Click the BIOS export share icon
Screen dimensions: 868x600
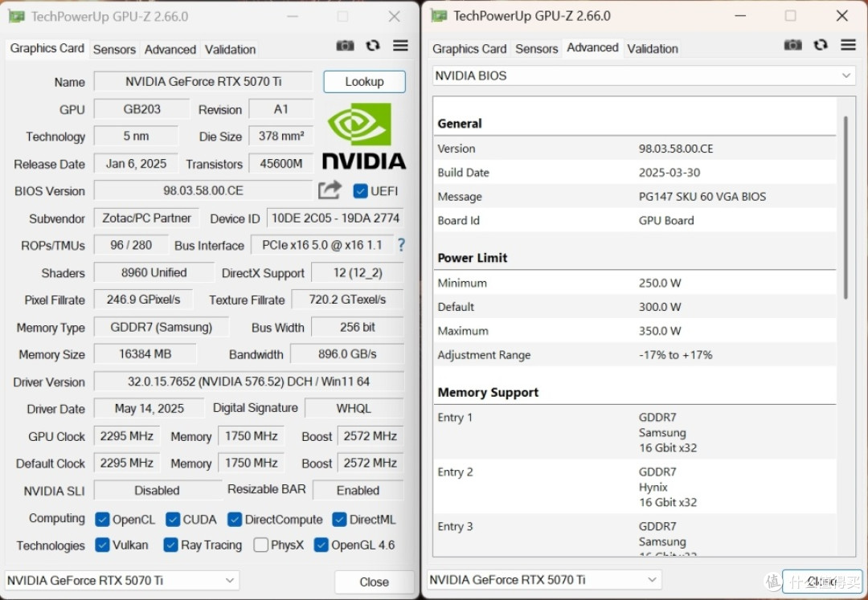[330, 190]
